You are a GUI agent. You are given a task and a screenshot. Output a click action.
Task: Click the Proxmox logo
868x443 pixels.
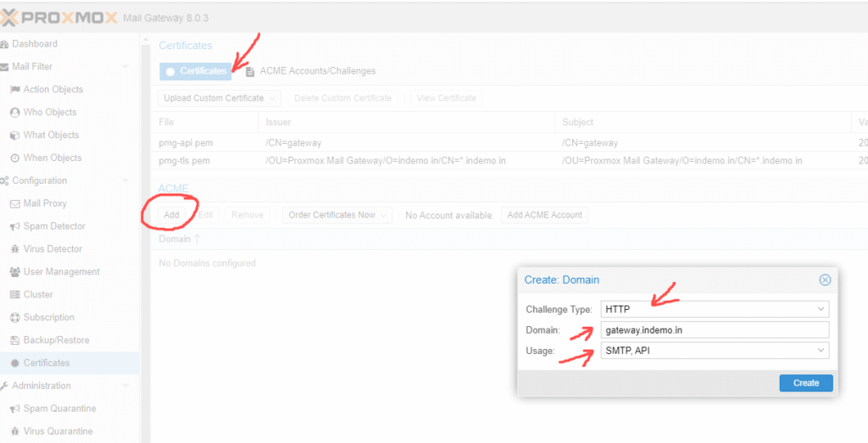(x=58, y=18)
